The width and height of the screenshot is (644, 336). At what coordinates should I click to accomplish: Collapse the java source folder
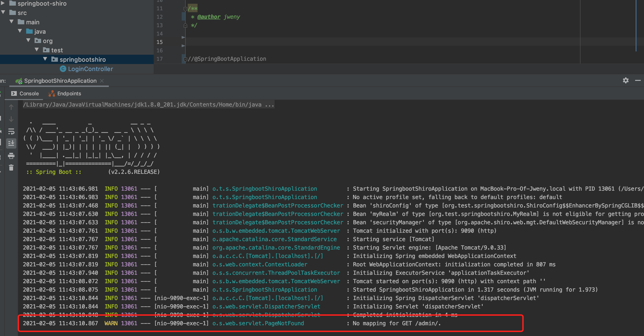(x=20, y=31)
